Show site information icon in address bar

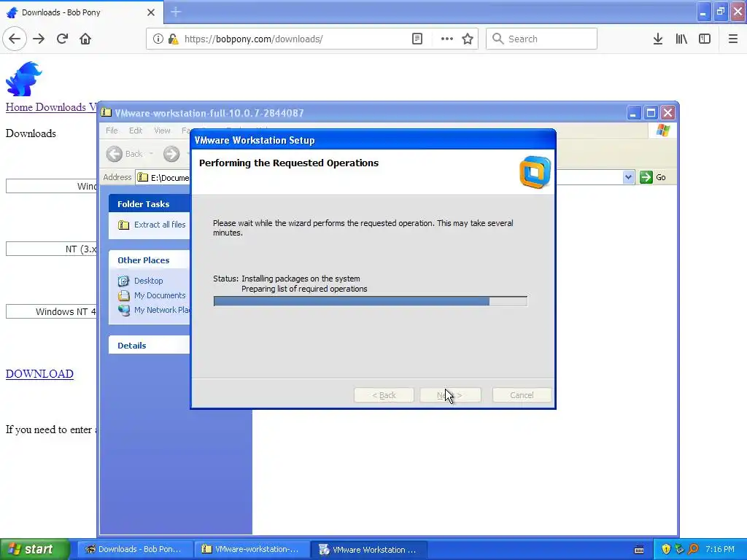pos(158,39)
